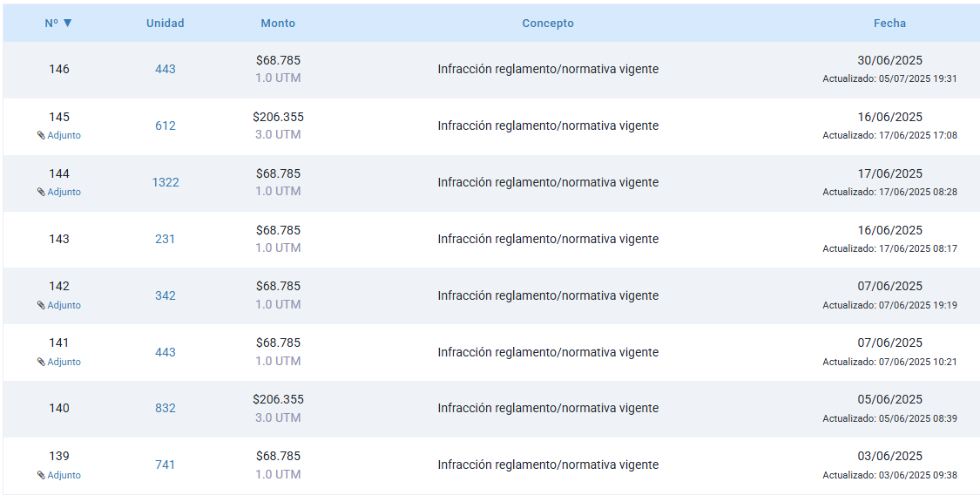Open unit 342 link

165,296
